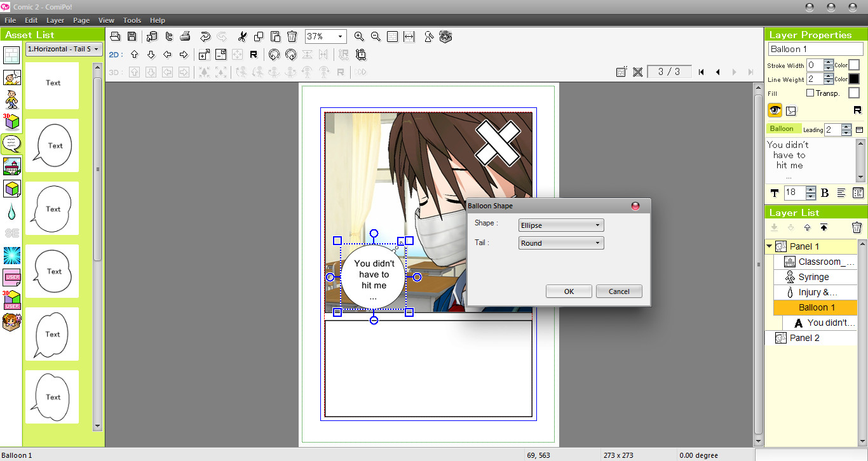868x461 pixels.
Task: Toggle the R flip control in Layer Properties
Action: click(858, 109)
